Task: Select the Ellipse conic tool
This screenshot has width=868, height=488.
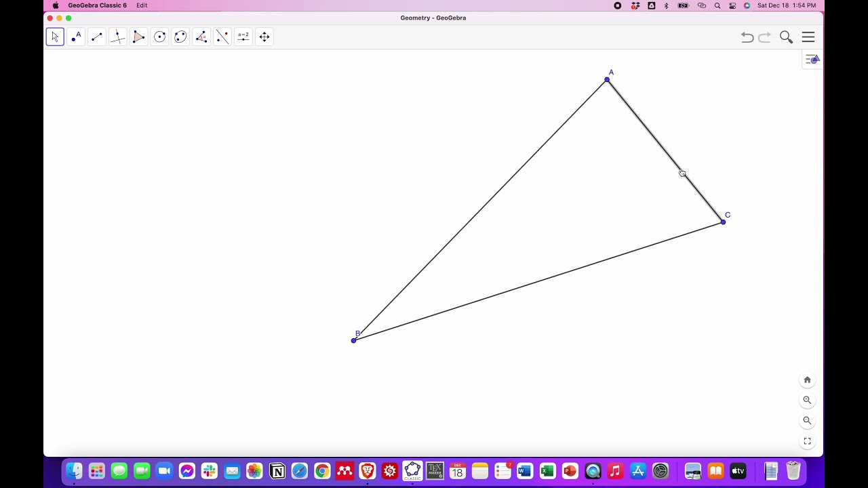Action: pos(180,37)
